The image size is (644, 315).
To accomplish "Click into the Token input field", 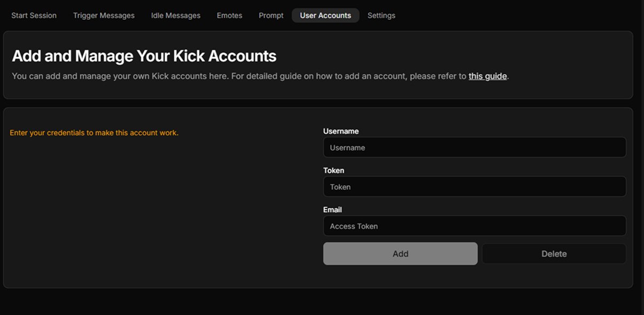I will pos(475,187).
